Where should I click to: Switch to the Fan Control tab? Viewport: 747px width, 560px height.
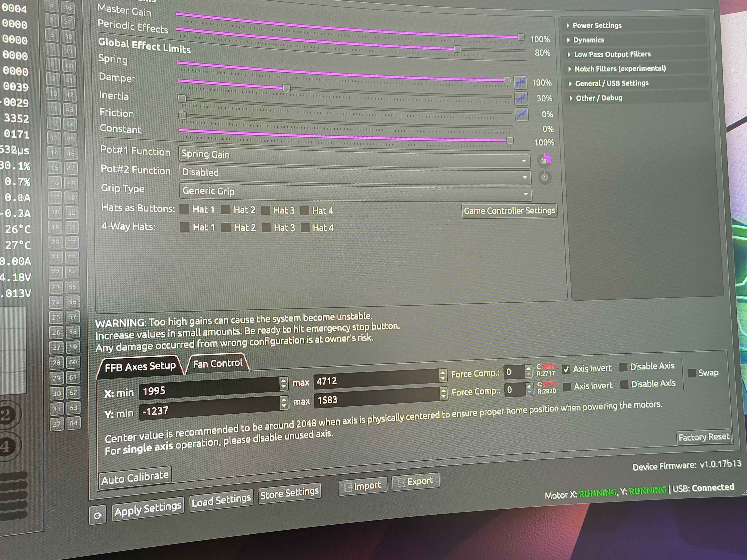(218, 363)
